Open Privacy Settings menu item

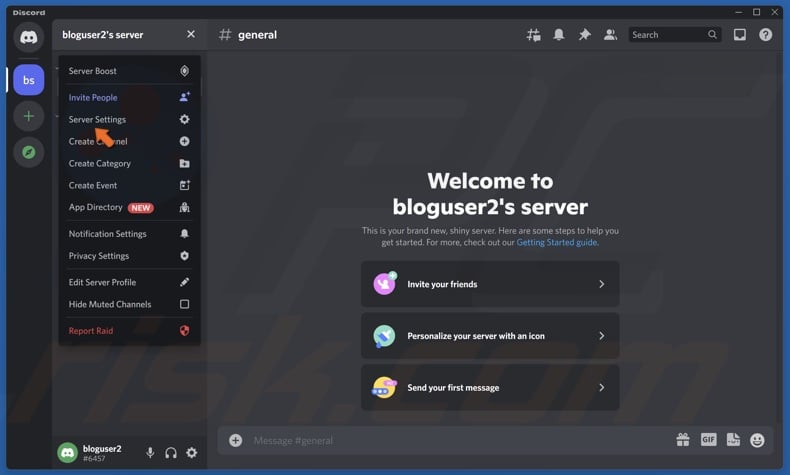tap(129, 256)
